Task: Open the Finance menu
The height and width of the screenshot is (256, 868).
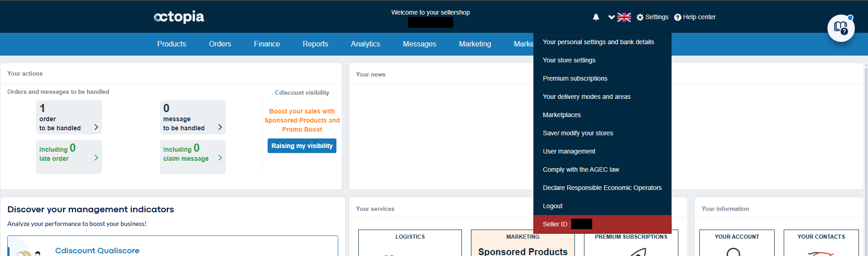Action: (x=267, y=44)
